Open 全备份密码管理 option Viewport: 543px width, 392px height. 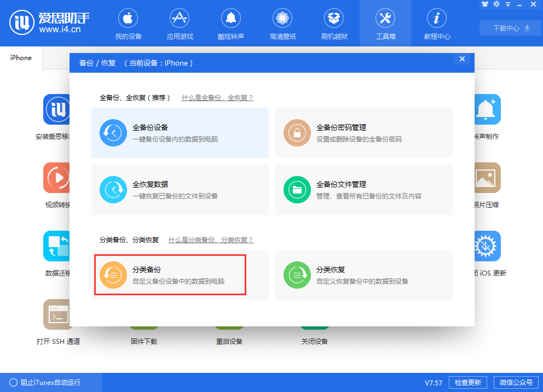click(363, 133)
